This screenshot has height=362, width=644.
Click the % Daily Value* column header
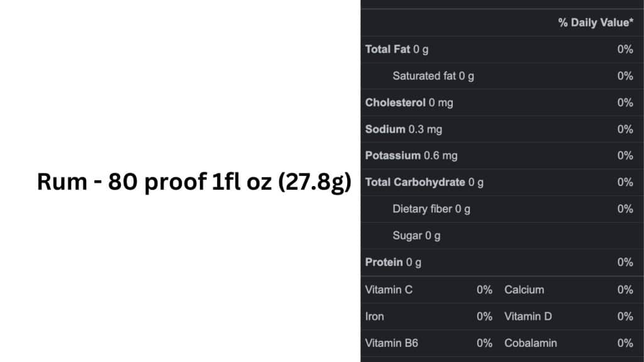[x=596, y=23]
